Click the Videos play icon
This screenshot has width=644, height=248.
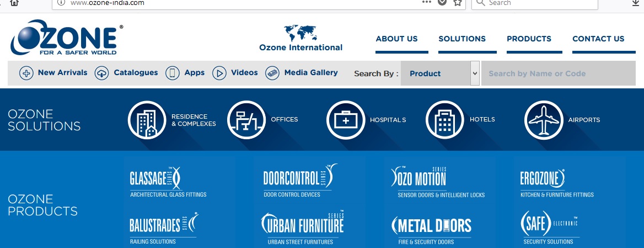pyautogui.click(x=219, y=73)
